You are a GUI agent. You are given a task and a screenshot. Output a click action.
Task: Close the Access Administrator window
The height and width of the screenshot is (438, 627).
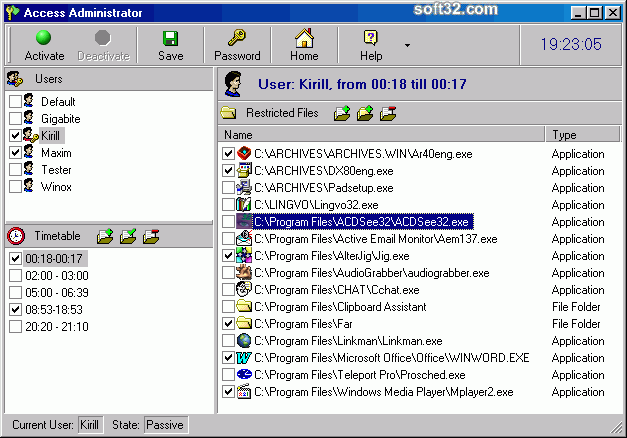(613, 13)
